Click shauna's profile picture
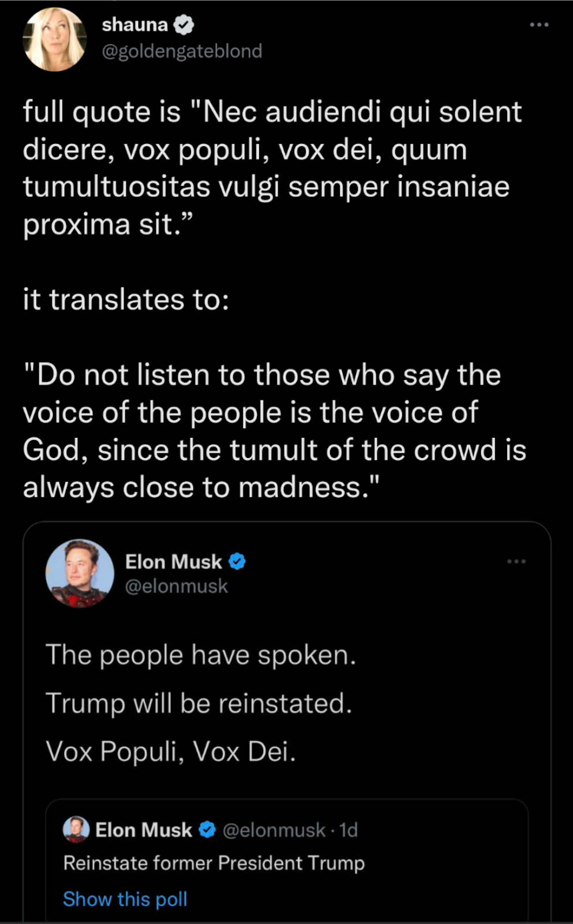The height and width of the screenshot is (924, 573). (54, 39)
